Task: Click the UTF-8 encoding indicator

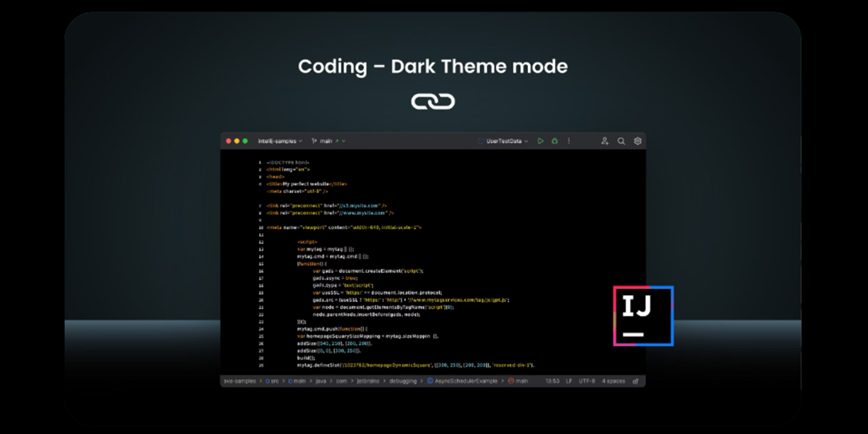Action: [x=587, y=380]
